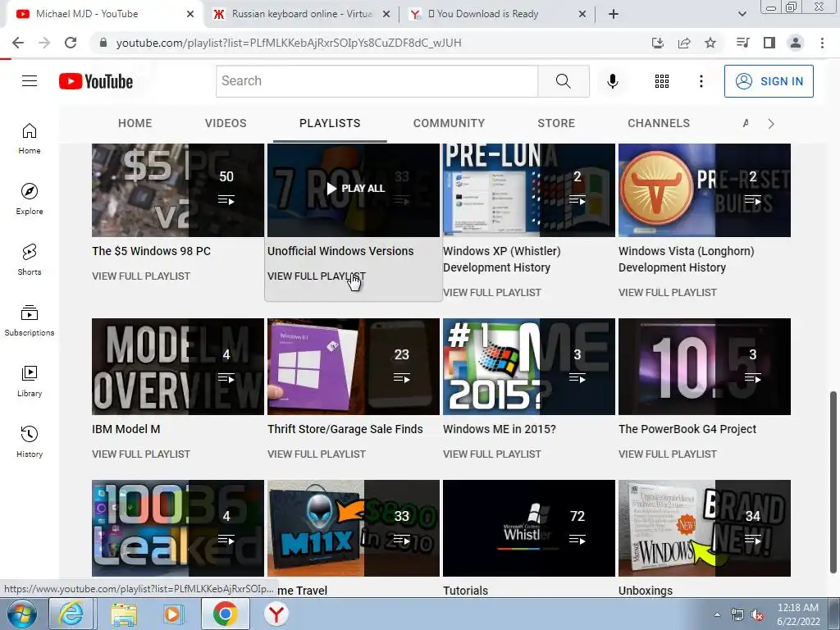This screenshot has width=840, height=630.
Task: Open the media controls icon
Action: [x=743, y=43]
